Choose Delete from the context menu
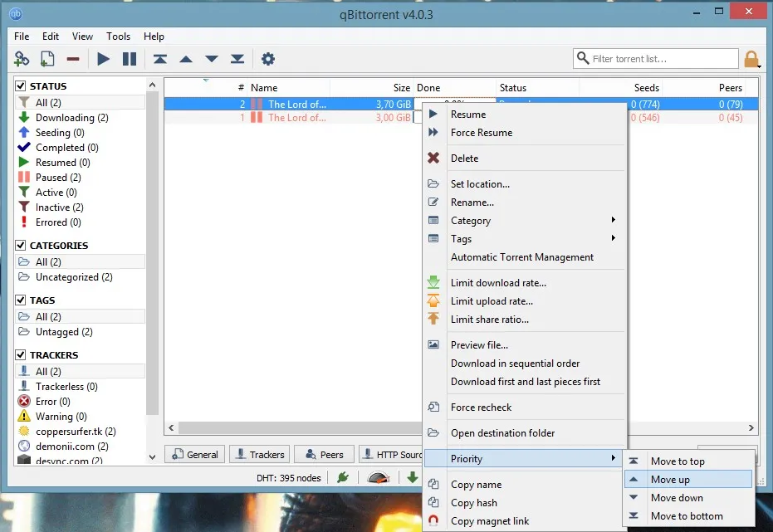773x532 pixels. tap(525, 159)
